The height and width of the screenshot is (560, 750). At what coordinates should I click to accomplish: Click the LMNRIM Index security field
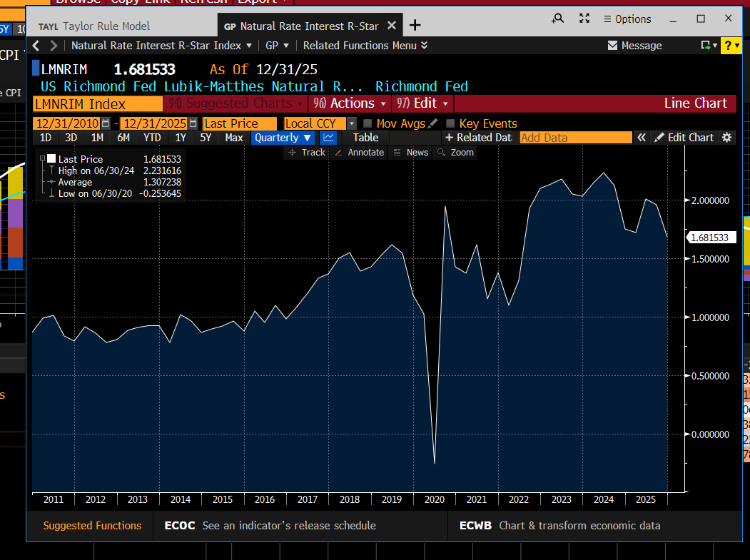coord(98,103)
